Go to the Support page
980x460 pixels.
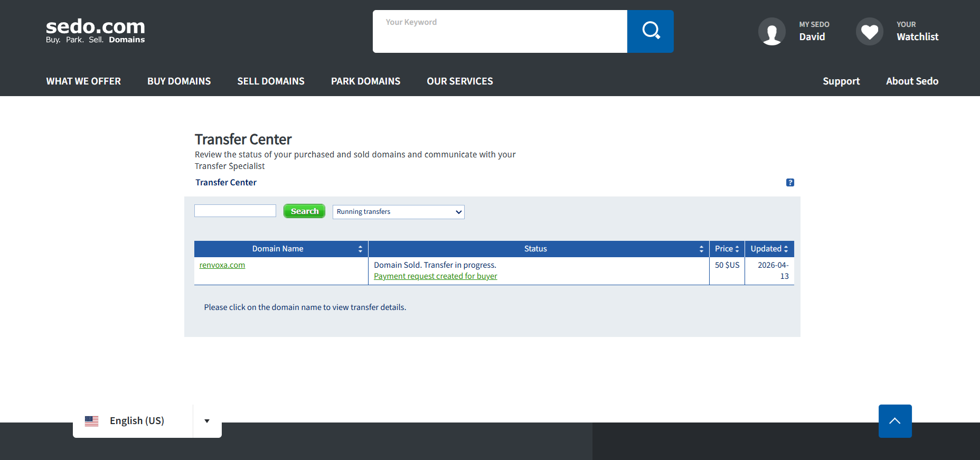click(x=841, y=81)
